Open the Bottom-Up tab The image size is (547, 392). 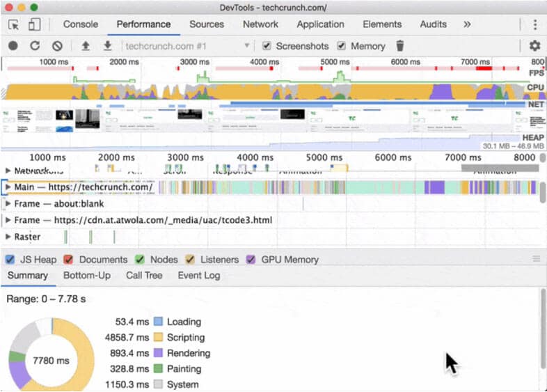pyautogui.click(x=87, y=276)
